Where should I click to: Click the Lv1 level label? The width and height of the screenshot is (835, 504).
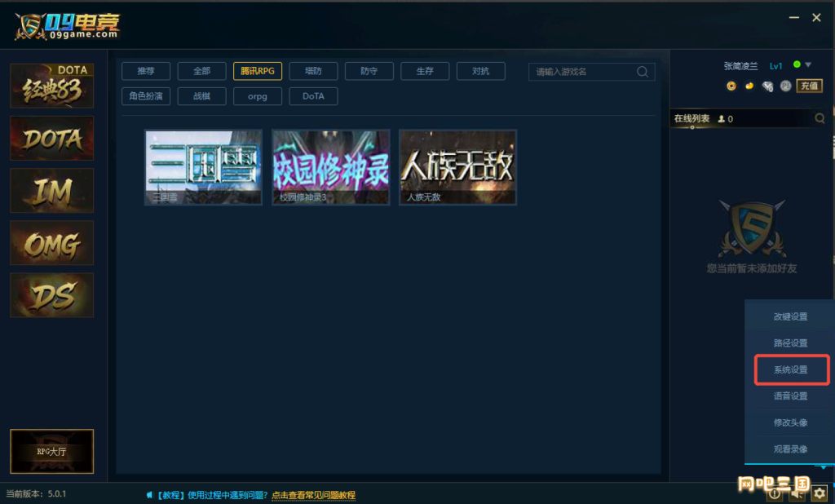(776, 66)
